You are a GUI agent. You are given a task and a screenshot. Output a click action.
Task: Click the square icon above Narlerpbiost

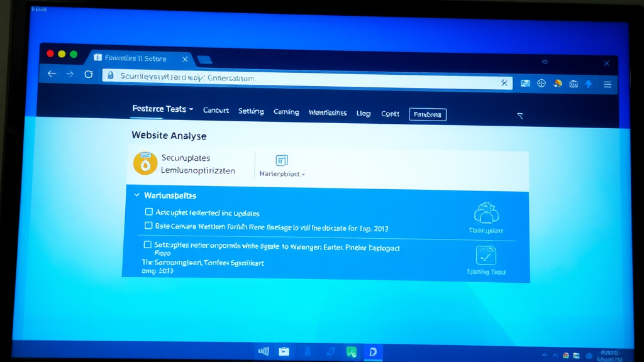(x=282, y=160)
